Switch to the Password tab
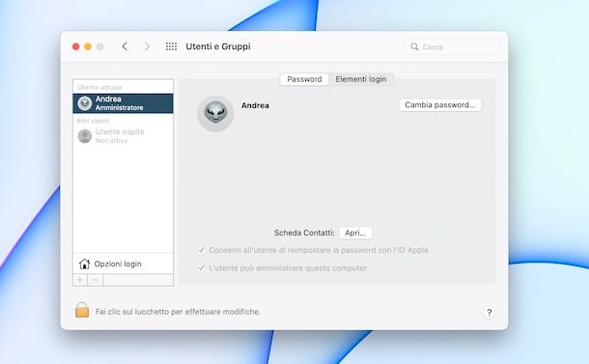 click(304, 79)
